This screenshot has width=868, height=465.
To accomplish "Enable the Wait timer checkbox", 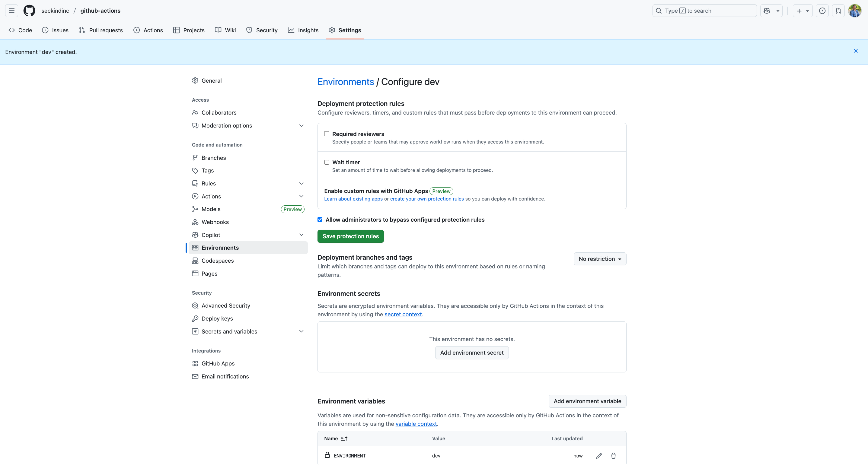I will [x=327, y=162].
